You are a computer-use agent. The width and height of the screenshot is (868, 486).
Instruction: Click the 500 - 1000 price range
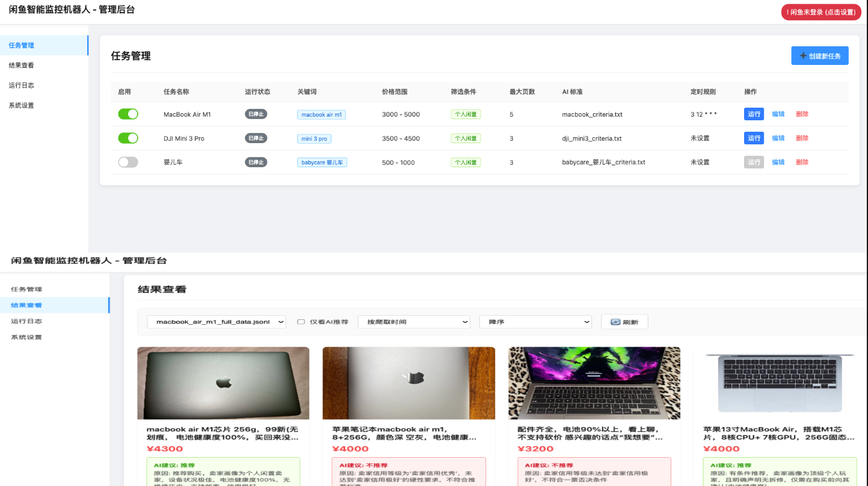[398, 162]
